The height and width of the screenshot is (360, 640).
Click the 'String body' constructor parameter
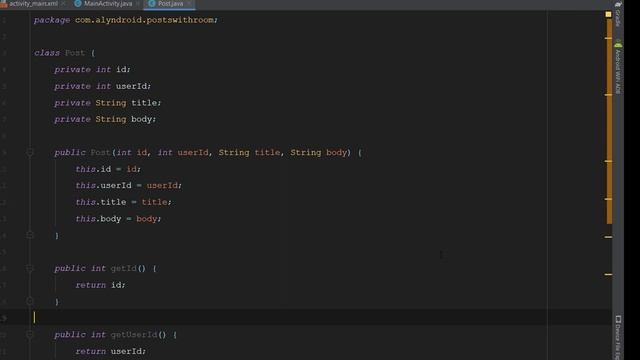coord(318,153)
